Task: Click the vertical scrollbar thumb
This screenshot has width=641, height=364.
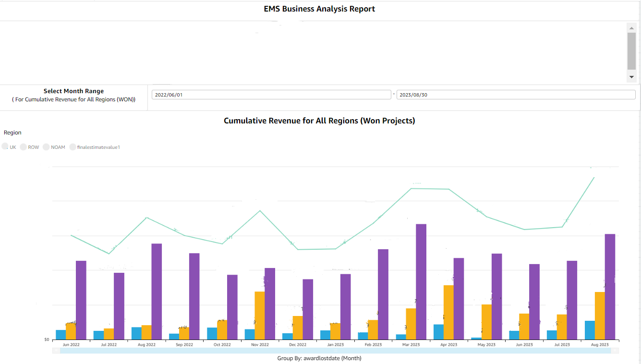Action: pos(631,50)
